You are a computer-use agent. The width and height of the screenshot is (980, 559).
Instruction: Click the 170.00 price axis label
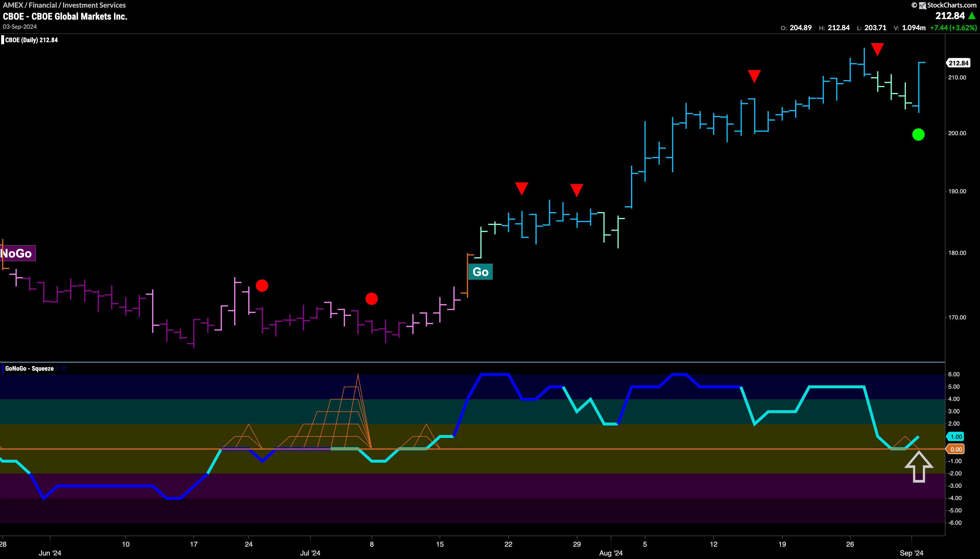tap(957, 318)
